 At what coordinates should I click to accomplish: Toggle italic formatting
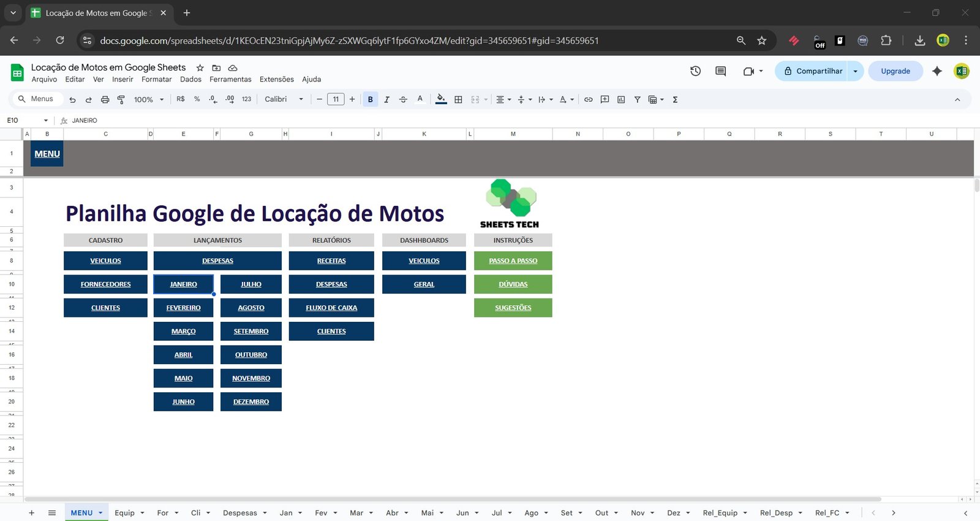pyautogui.click(x=386, y=99)
